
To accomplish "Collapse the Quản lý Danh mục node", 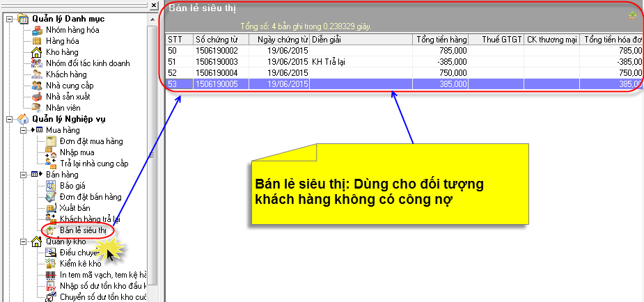I will [9, 19].
